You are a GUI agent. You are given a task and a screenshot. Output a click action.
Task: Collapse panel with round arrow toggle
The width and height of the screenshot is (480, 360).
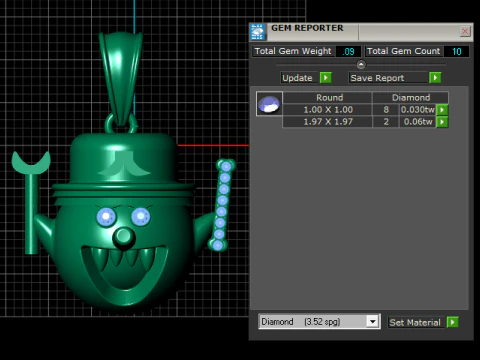[x=361, y=64]
